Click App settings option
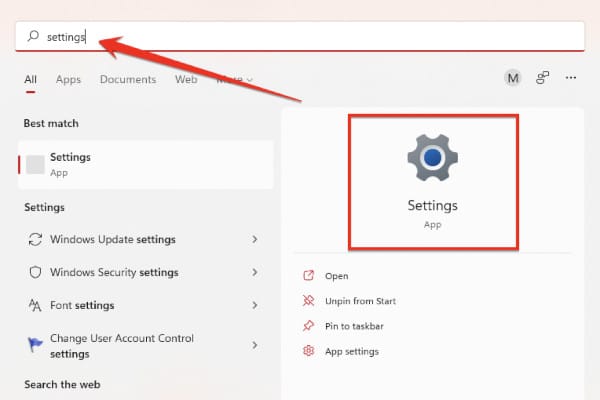This screenshot has height=400, width=600. tap(352, 352)
